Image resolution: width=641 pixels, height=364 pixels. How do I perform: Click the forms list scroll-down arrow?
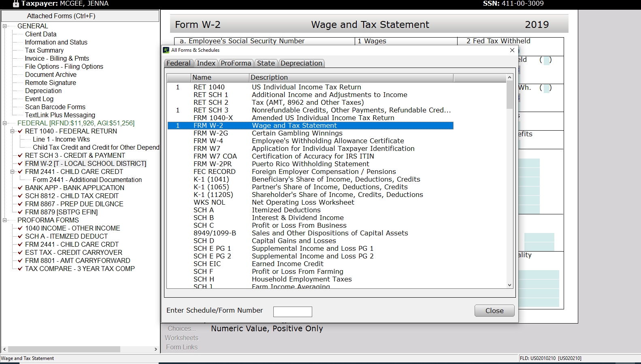tap(509, 285)
